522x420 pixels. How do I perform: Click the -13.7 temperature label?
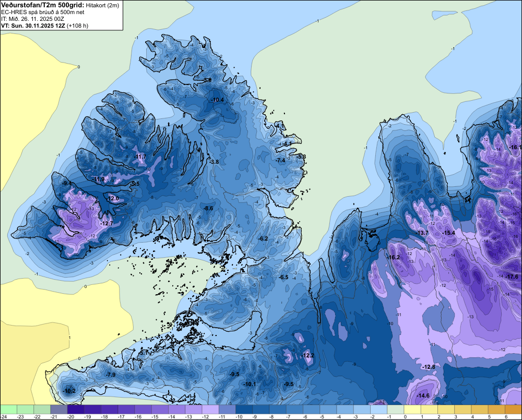[423, 233]
